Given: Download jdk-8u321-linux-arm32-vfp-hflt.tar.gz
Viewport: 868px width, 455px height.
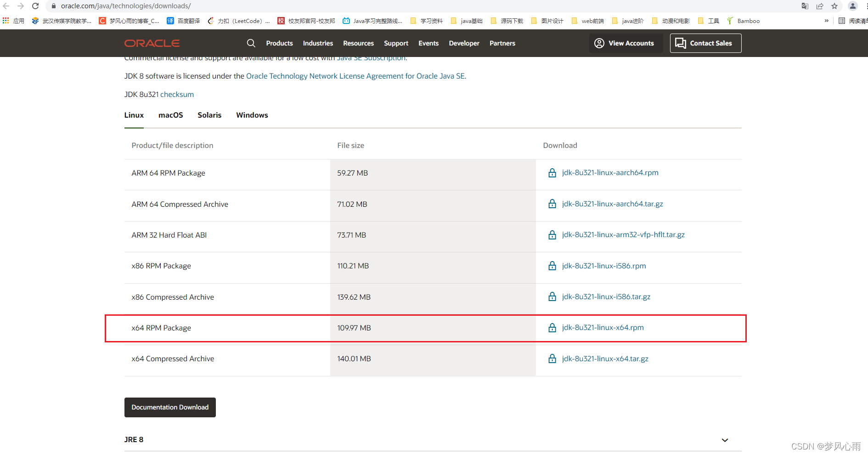Looking at the screenshot, I should tap(623, 235).
